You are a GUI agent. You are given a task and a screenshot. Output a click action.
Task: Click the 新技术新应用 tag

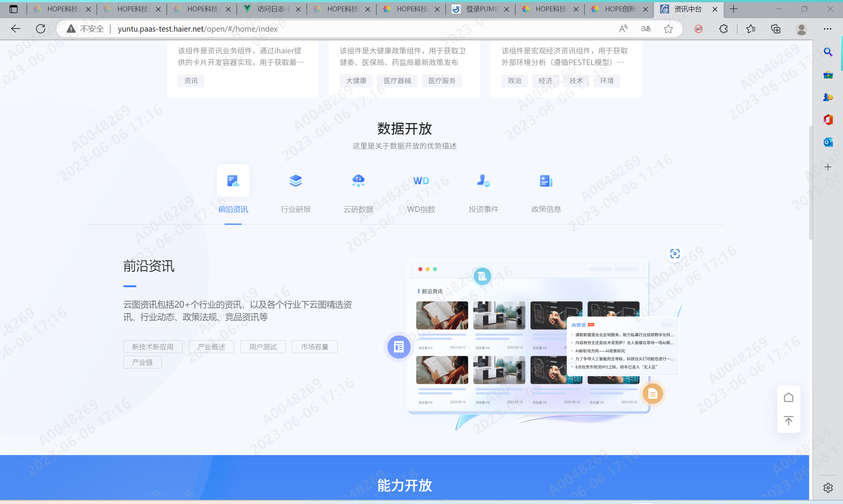(153, 347)
